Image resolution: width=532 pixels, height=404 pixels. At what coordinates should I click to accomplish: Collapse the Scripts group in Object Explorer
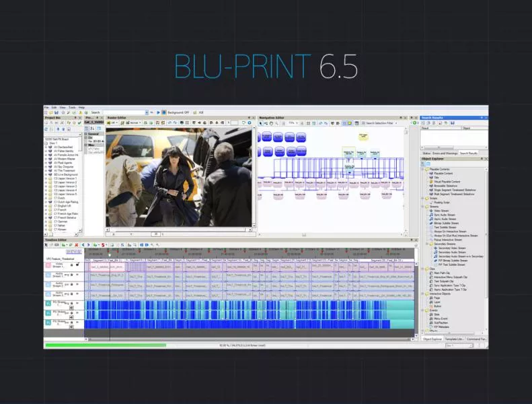click(x=423, y=198)
